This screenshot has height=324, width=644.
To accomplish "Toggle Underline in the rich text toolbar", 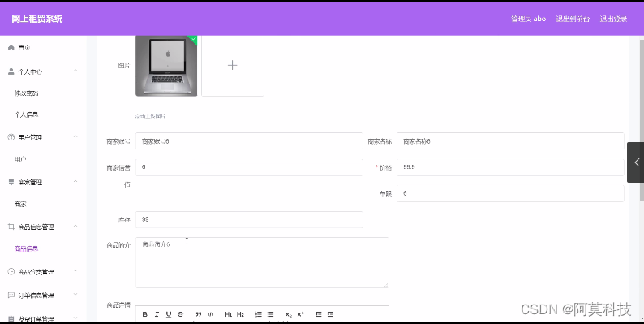I will tap(169, 314).
